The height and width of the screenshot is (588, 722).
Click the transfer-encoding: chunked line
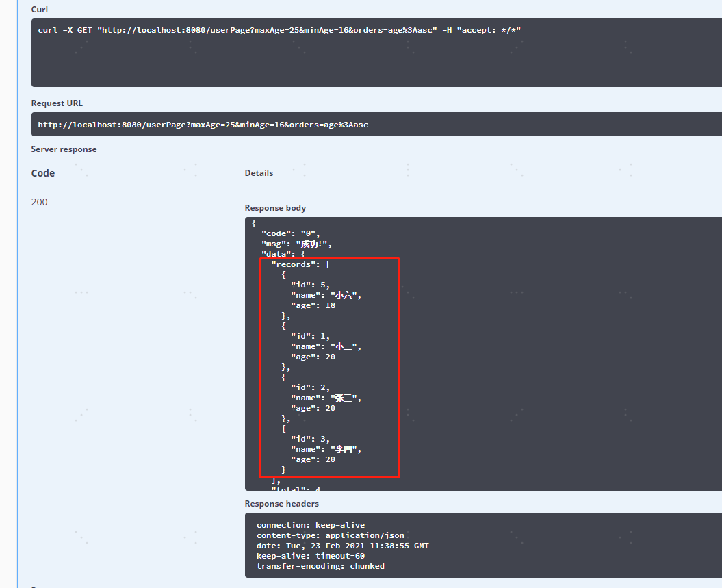tap(320, 566)
